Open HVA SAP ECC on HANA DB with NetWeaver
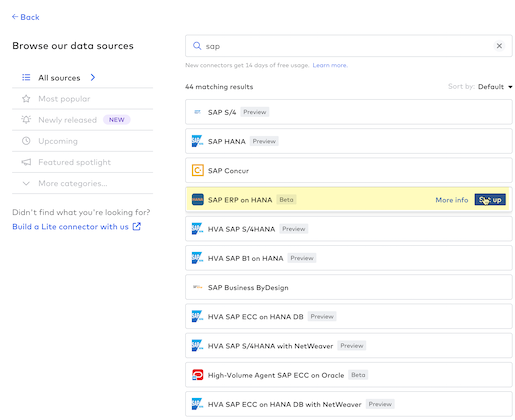This screenshot has width=515, height=420. click(349, 404)
